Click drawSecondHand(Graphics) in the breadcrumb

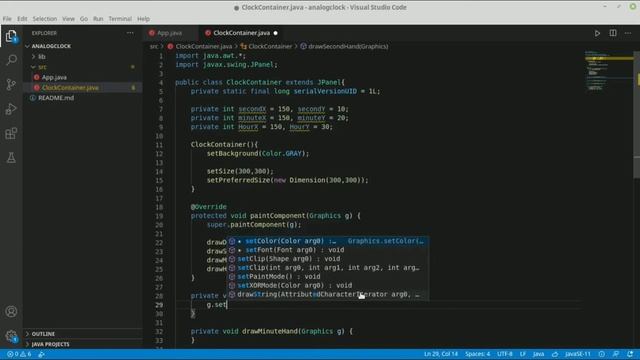[348, 47]
